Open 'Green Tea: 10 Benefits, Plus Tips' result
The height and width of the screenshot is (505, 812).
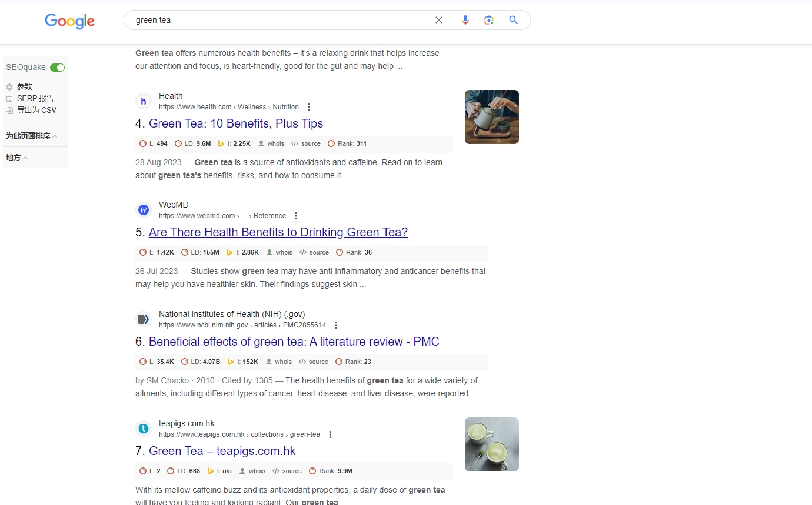(x=235, y=123)
